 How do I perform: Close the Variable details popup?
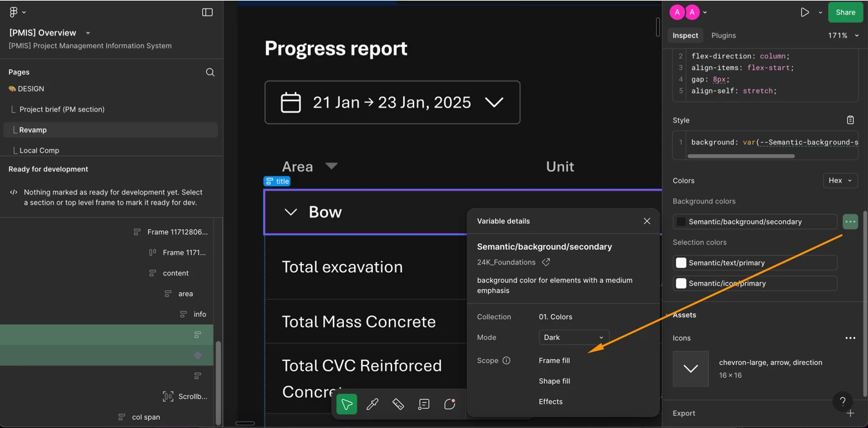coord(647,221)
